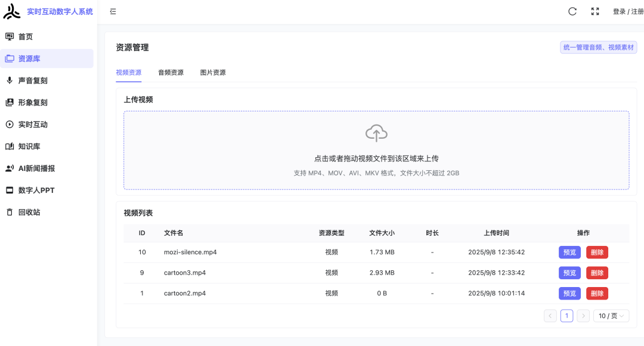Click the cloud upload icon
The image size is (644, 346).
coord(376,133)
